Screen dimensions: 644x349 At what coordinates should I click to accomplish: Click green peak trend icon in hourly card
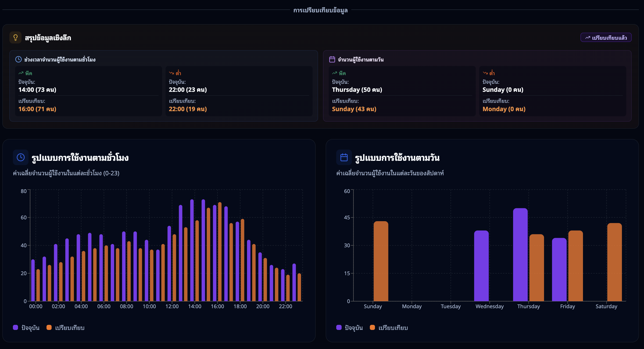(21, 73)
